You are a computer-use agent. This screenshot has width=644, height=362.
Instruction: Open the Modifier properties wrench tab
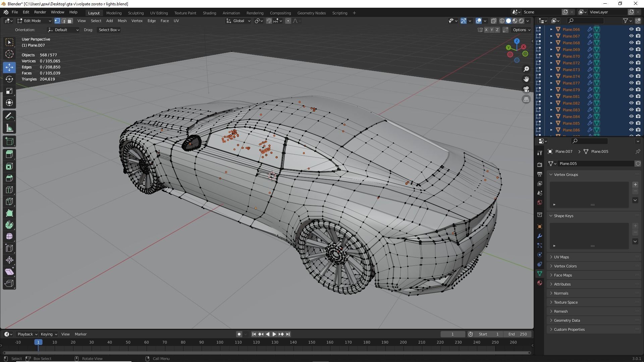click(540, 236)
